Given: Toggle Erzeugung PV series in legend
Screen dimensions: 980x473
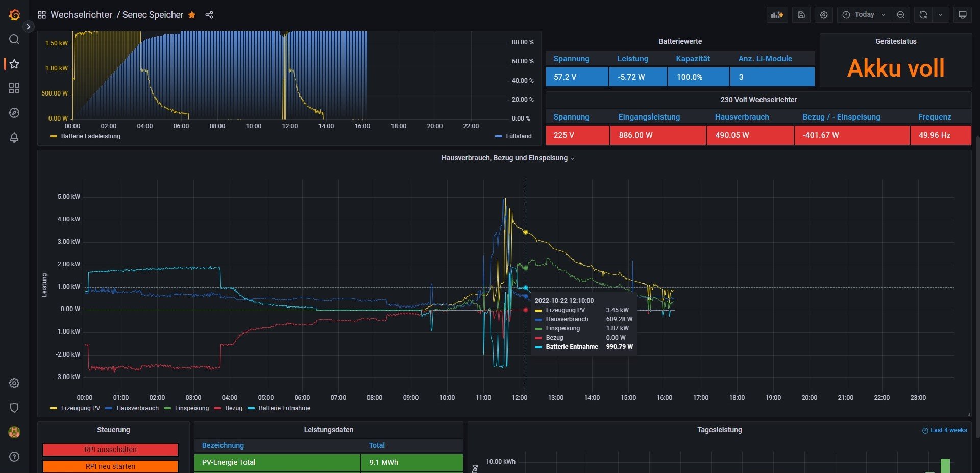Looking at the screenshot, I should [80, 408].
